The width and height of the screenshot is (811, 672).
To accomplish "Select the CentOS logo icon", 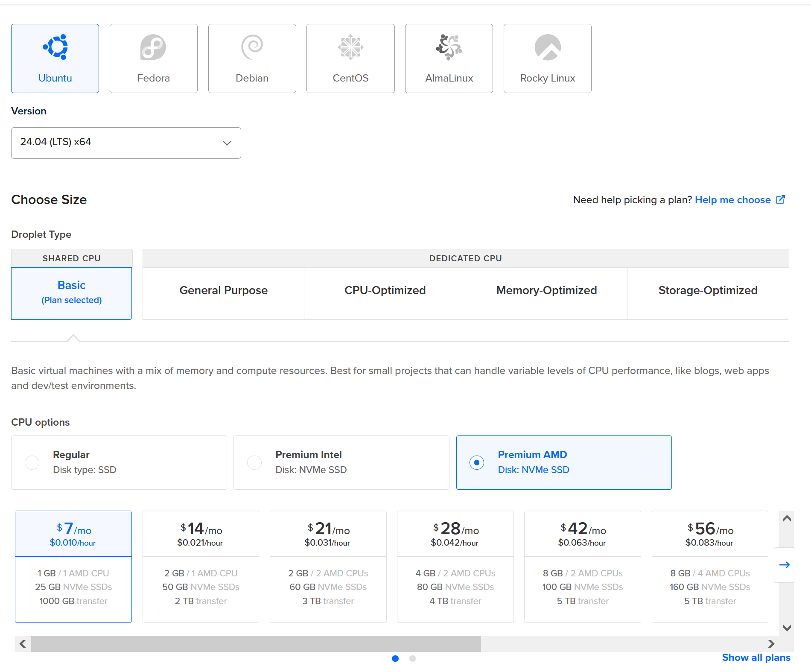I will [350, 47].
